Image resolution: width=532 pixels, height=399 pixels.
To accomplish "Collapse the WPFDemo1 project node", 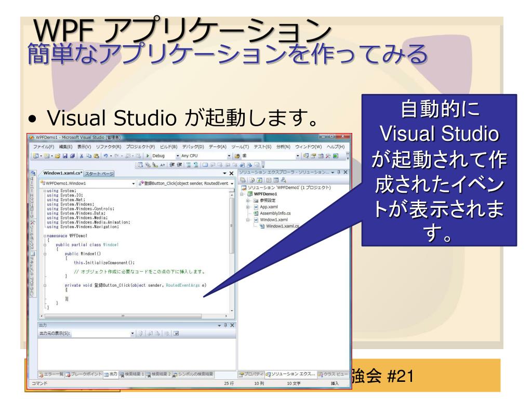I will click(x=242, y=194).
